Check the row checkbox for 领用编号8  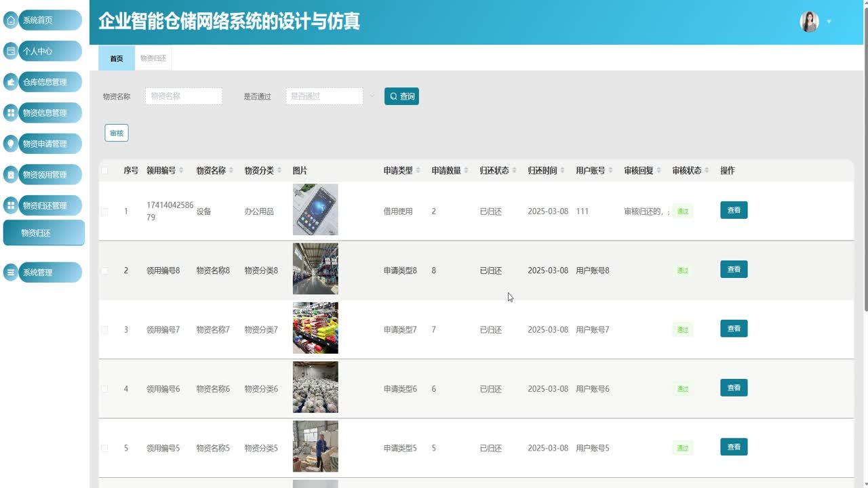click(x=104, y=270)
